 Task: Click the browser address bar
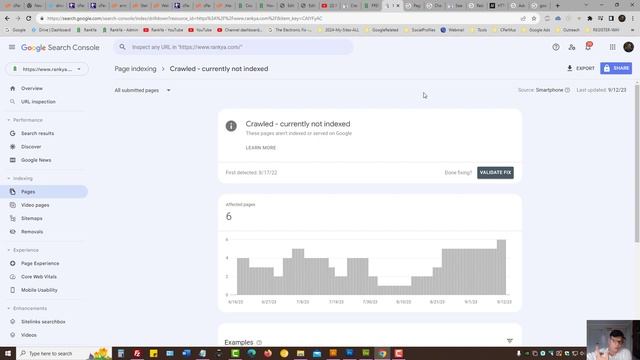click(x=278, y=18)
